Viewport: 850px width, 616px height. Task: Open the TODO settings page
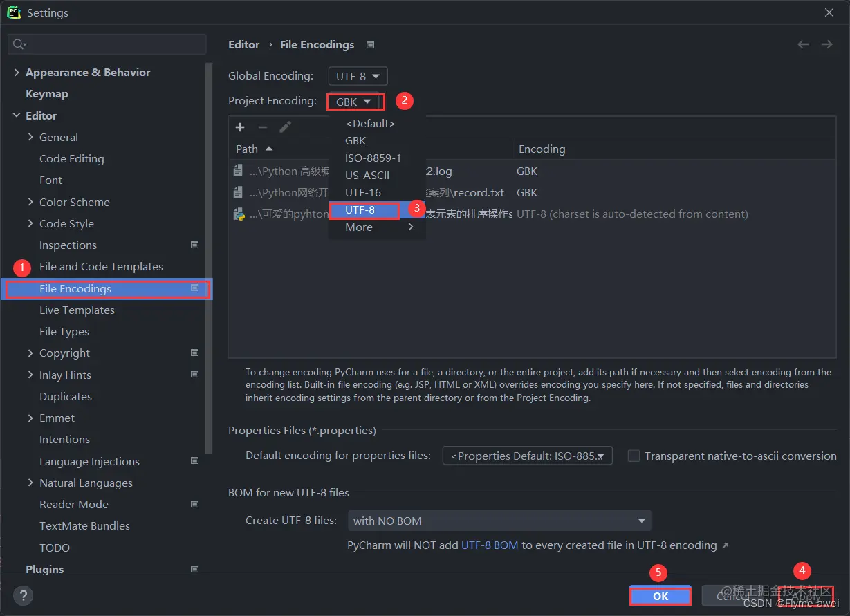[x=55, y=548]
